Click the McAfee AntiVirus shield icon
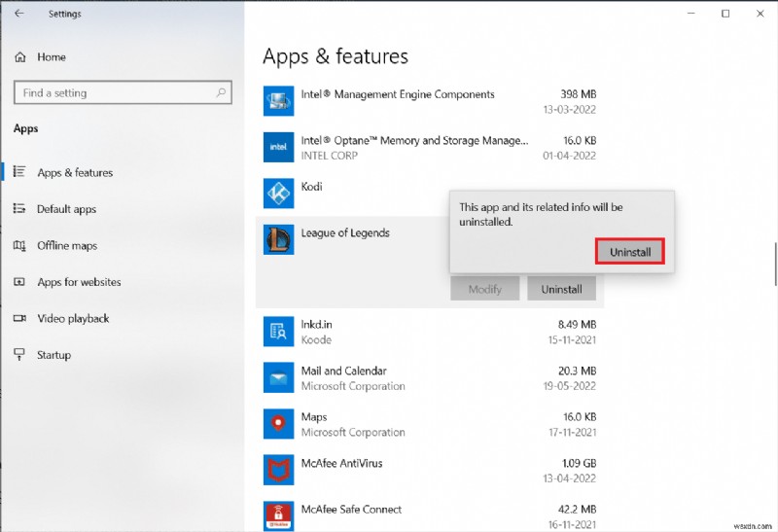Screen dimensions: 778x532 point(278,470)
